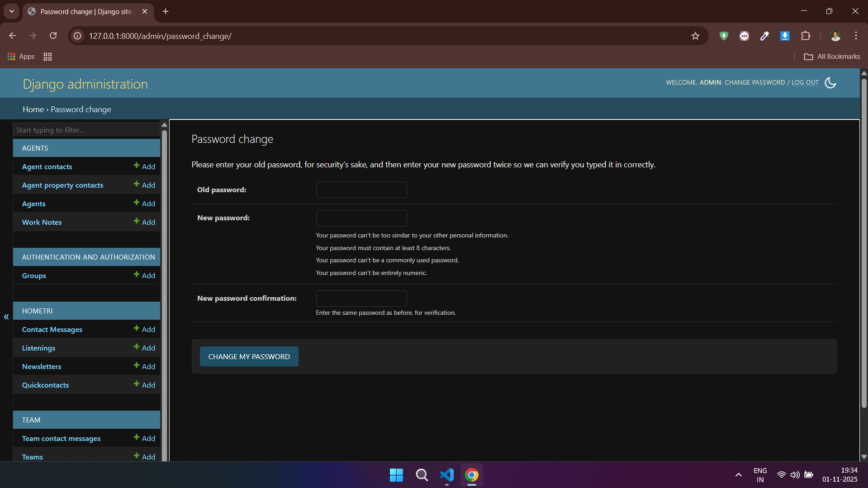Open Windows taskbar search
This screenshot has height=488, width=868.
pyautogui.click(x=422, y=475)
